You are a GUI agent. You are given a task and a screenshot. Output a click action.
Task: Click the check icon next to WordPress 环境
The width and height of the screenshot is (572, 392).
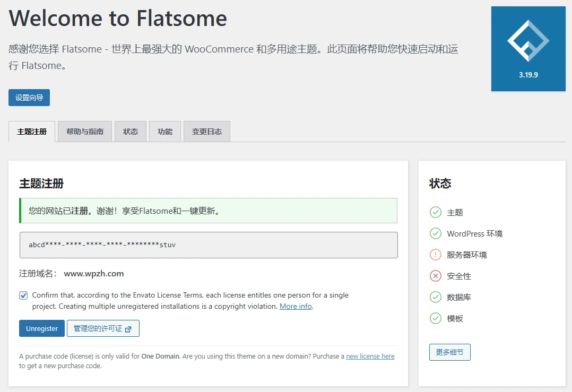pos(435,233)
